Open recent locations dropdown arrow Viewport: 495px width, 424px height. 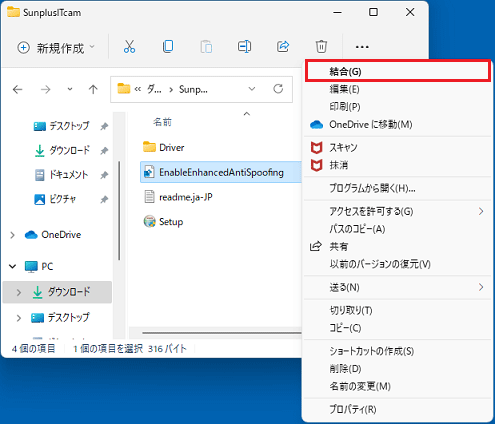coord(70,89)
